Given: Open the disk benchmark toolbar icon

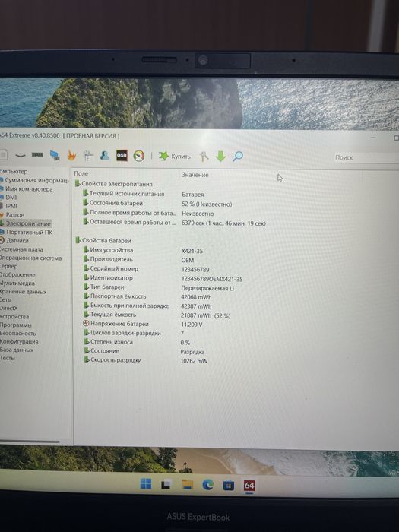Looking at the screenshot, I should tap(21, 155).
